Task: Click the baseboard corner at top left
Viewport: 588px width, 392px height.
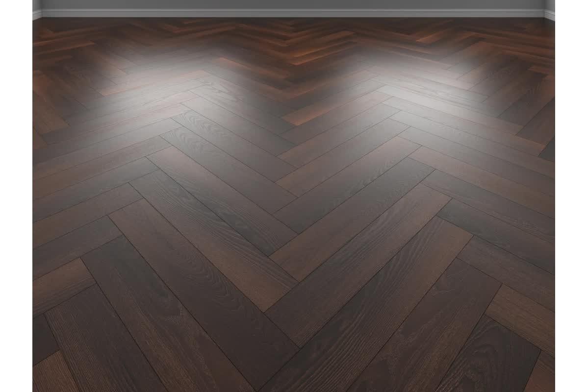Action: pos(38,15)
